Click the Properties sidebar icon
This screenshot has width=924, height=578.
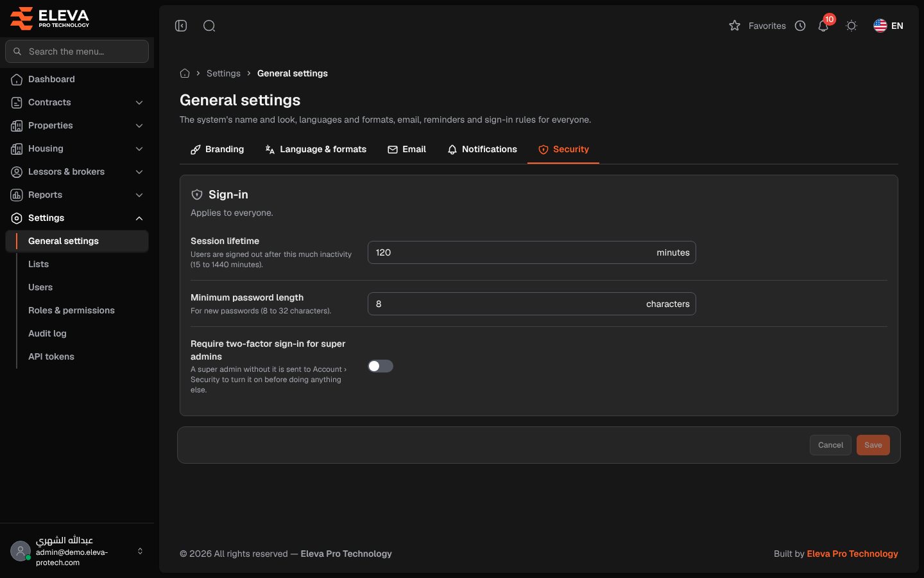click(17, 125)
